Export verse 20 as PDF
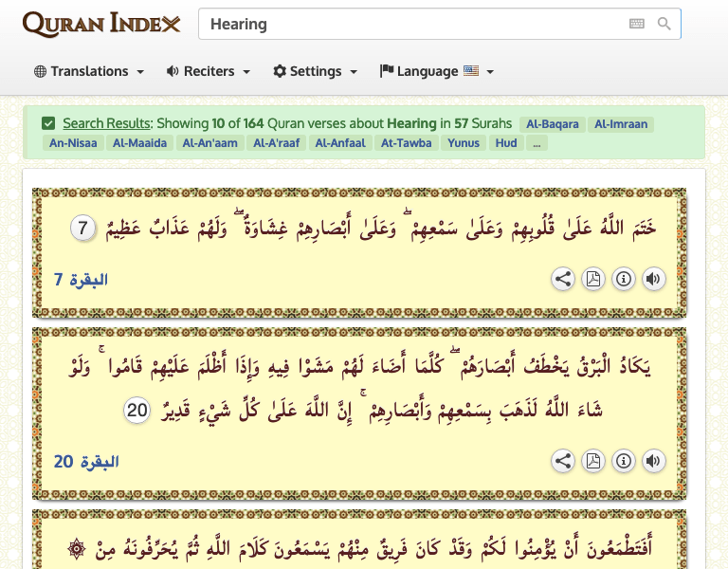The height and width of the screenshot is (569, 728). pos(592,461)
